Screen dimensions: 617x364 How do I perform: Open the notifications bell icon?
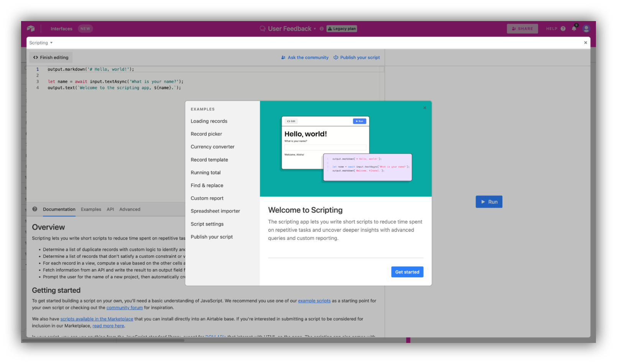tap(574, 29)
